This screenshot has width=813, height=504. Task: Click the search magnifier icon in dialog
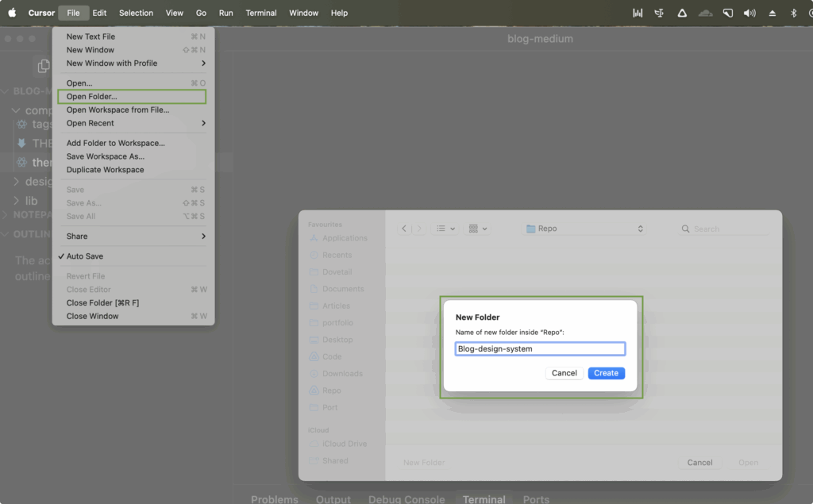coord(685,229)
